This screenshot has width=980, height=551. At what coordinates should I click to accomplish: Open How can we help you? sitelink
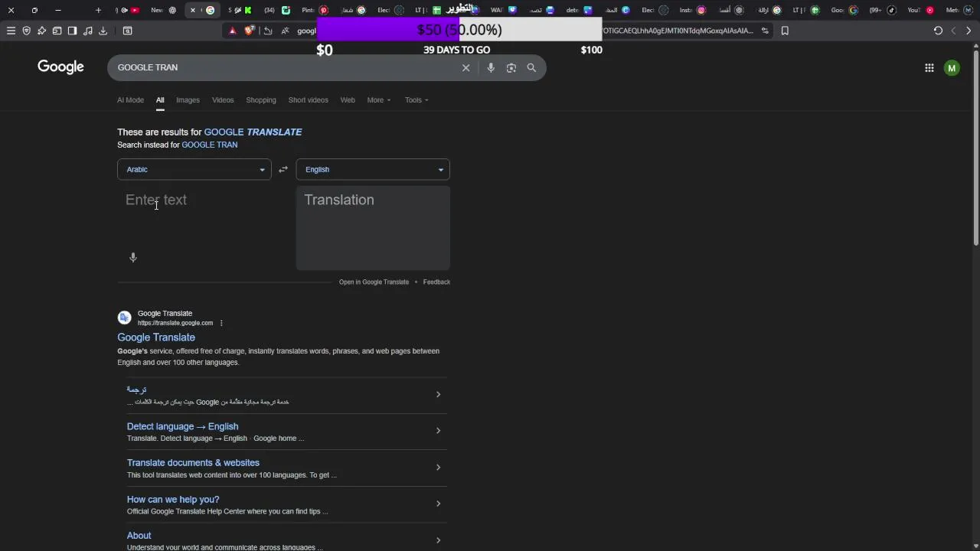point(173,499)
